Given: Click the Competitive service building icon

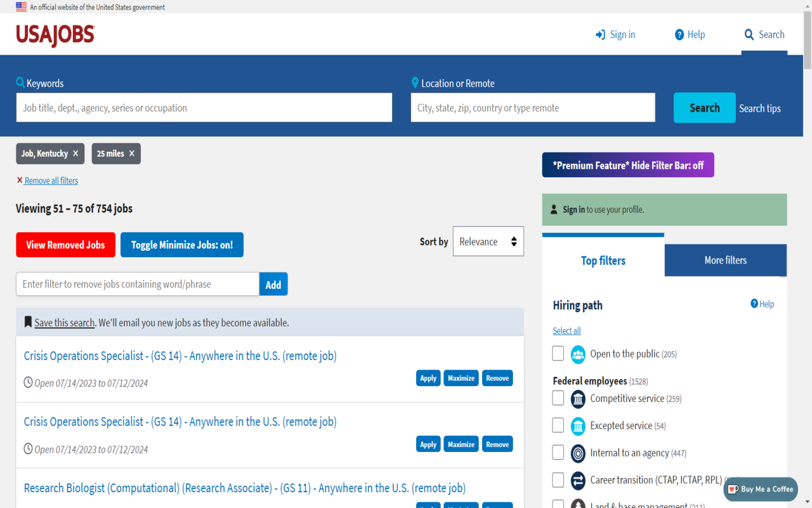Looking at the screenshot, I should point(578,399).
